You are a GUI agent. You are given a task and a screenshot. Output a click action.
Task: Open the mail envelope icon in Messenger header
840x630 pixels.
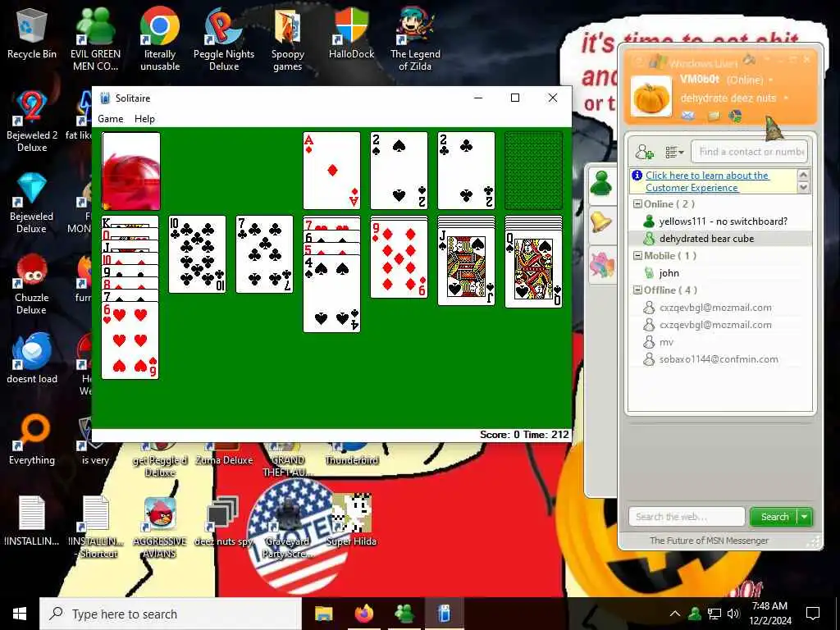pyautogui.click(x=688, y=116)
